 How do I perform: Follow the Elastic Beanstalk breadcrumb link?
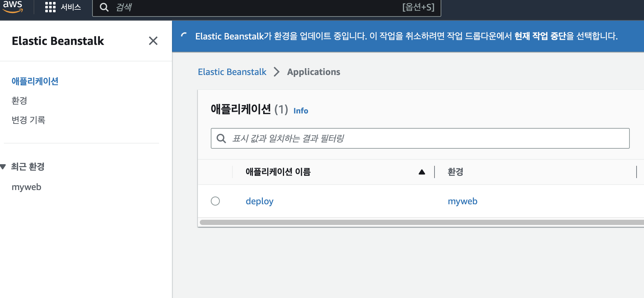pos(232,72)
